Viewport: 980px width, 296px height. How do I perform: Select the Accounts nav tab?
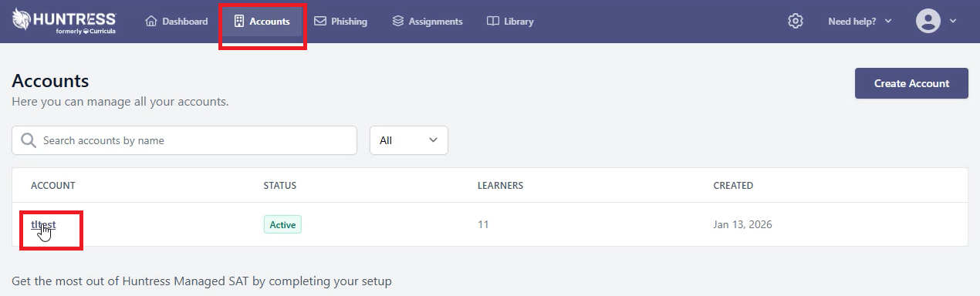[x=262, y=22]
